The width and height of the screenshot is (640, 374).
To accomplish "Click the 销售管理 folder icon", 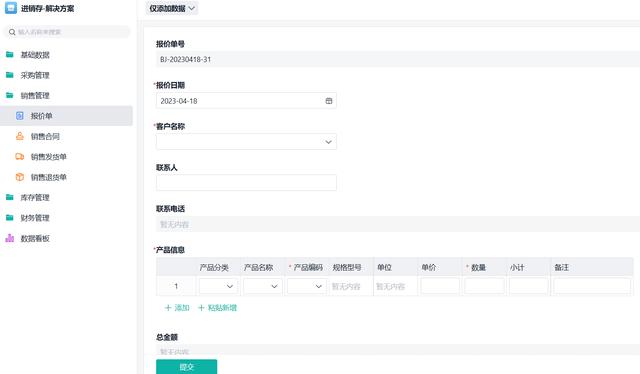I will pos(9,95).
